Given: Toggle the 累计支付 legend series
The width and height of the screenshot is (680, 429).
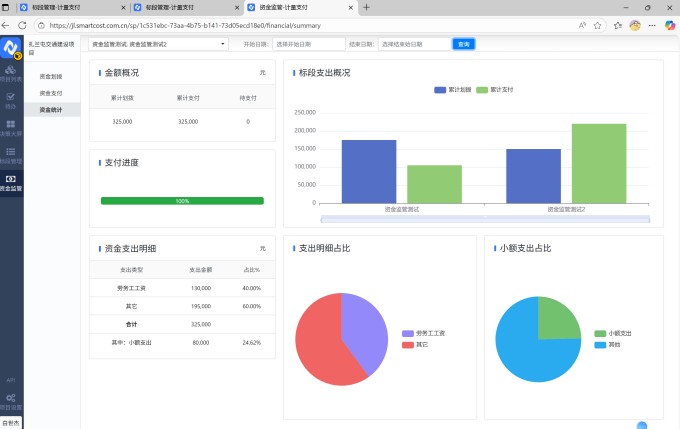Looking at the screenshot, I should point(494,90).
